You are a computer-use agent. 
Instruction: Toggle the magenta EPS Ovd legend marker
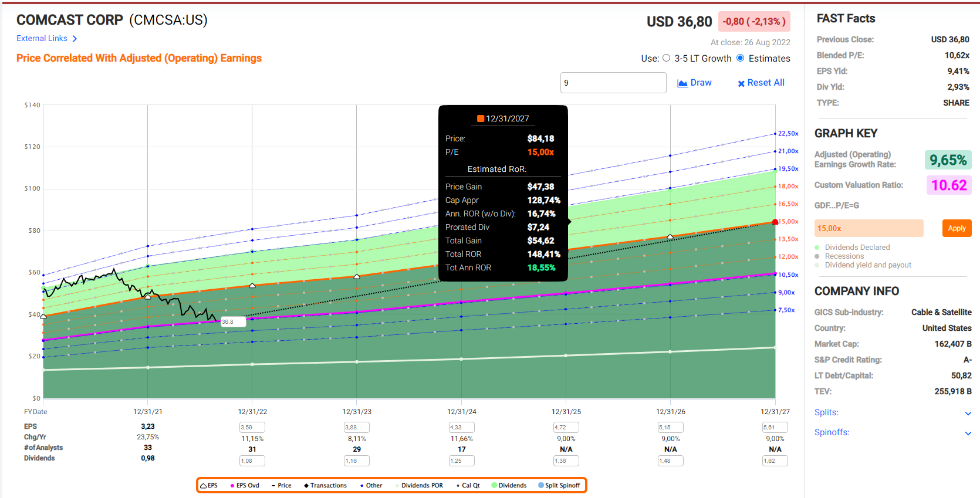232,486
